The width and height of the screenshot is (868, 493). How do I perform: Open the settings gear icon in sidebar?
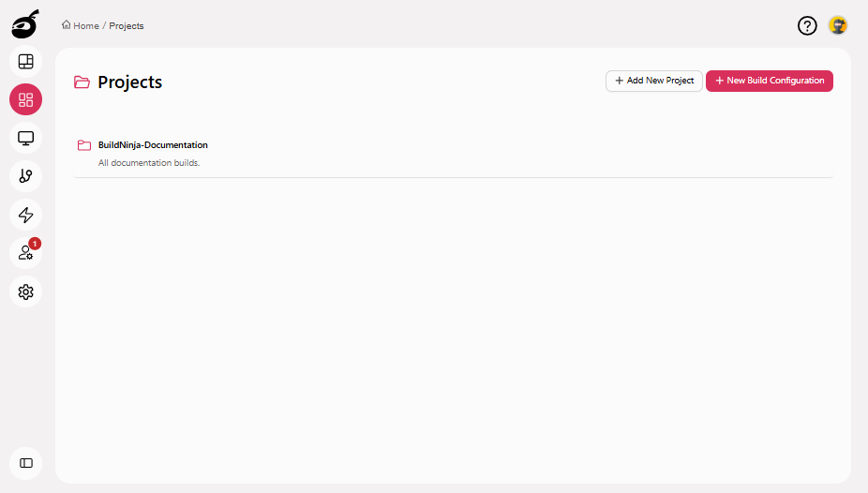pos(26,291)
